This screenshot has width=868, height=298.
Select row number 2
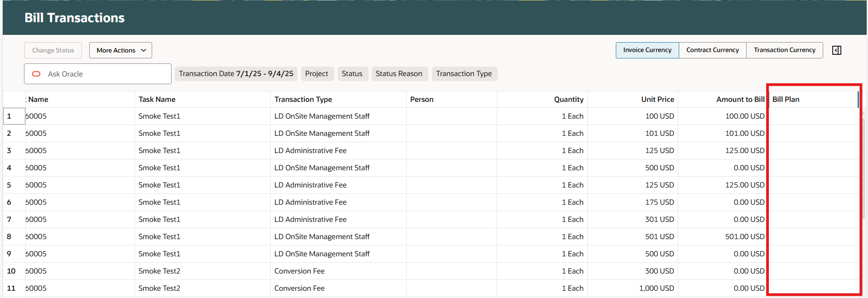[14, 134]
